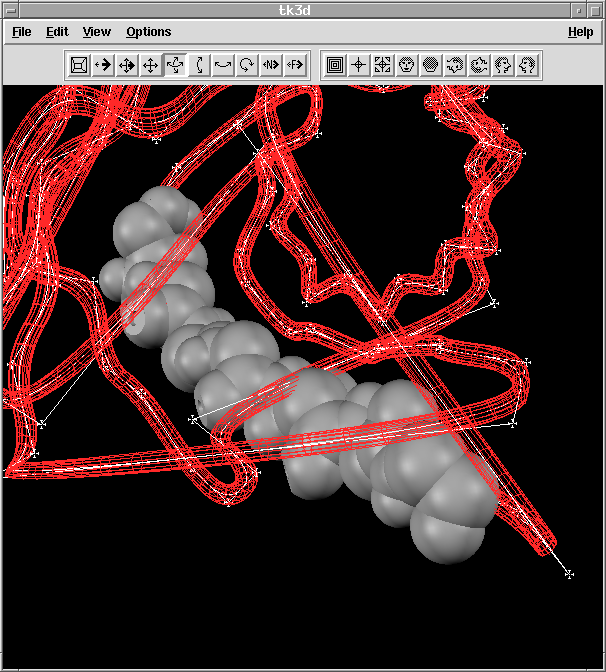Select the front-facing face view icon

407,65
